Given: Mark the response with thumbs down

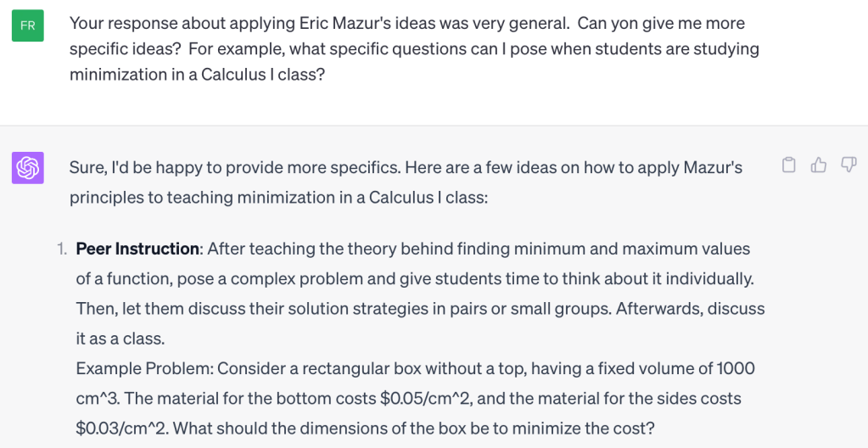Looking at the screenshot, I should [x=848, y=165].
